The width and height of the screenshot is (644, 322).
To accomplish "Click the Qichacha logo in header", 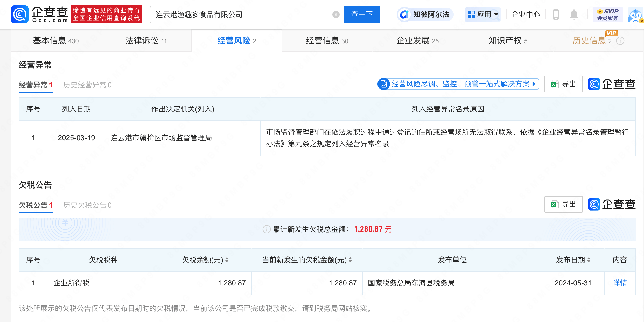I will 40,14.
